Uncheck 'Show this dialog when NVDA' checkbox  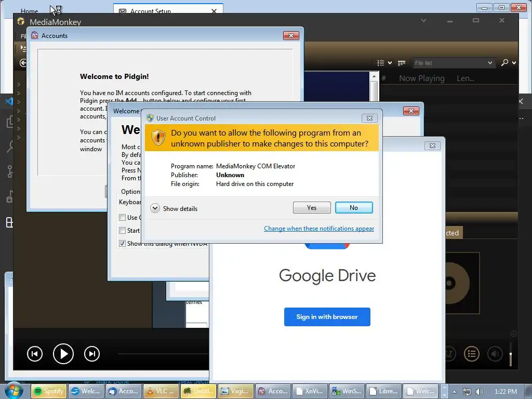coord(123,243)
